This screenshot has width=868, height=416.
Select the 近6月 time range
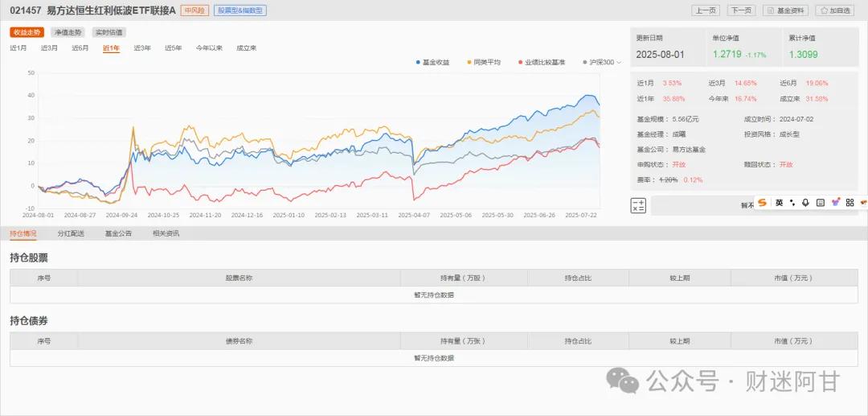coord(80,48)
